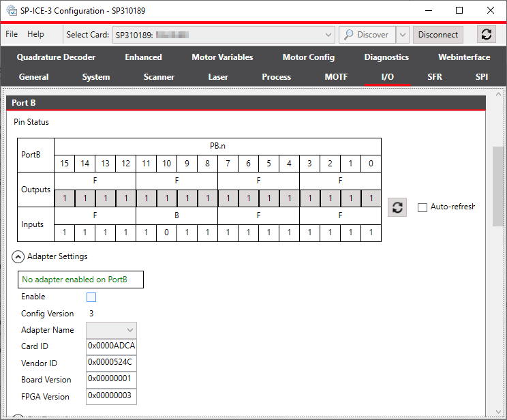This screenshot has height=420, width=507.
Task: Select the Laser tab
Action: (x=218, y=77)
